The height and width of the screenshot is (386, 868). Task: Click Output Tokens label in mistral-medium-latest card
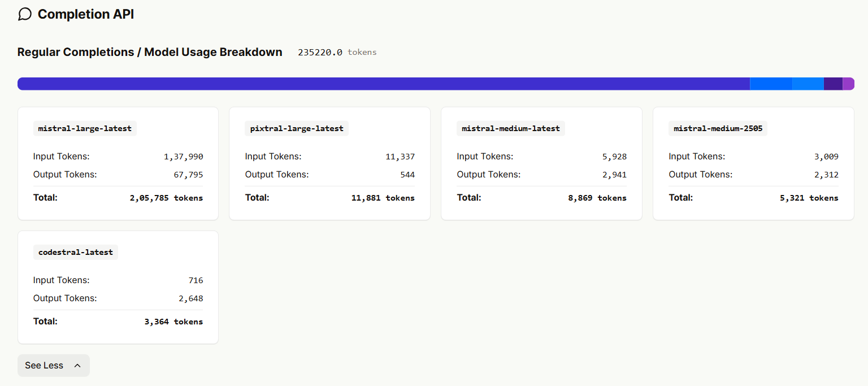coord(489,175)
